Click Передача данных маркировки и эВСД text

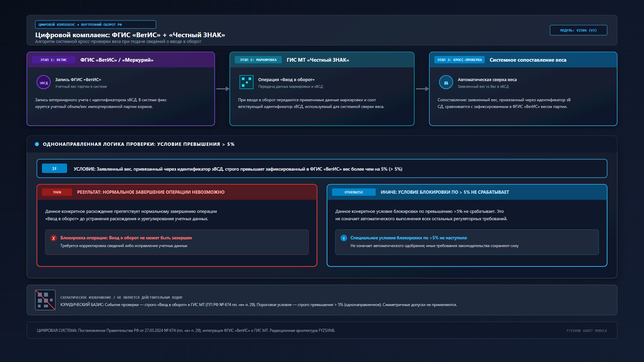(x=290, y=86)
